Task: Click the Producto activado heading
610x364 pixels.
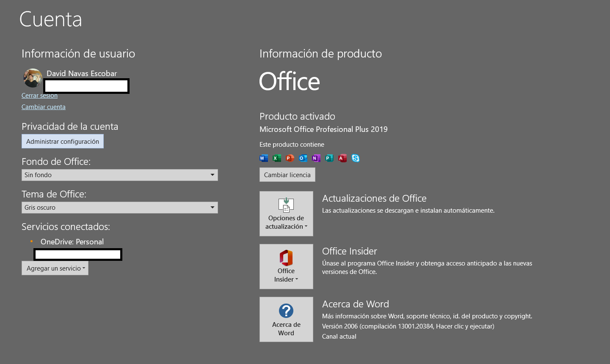Action: [x=297, y=116]
